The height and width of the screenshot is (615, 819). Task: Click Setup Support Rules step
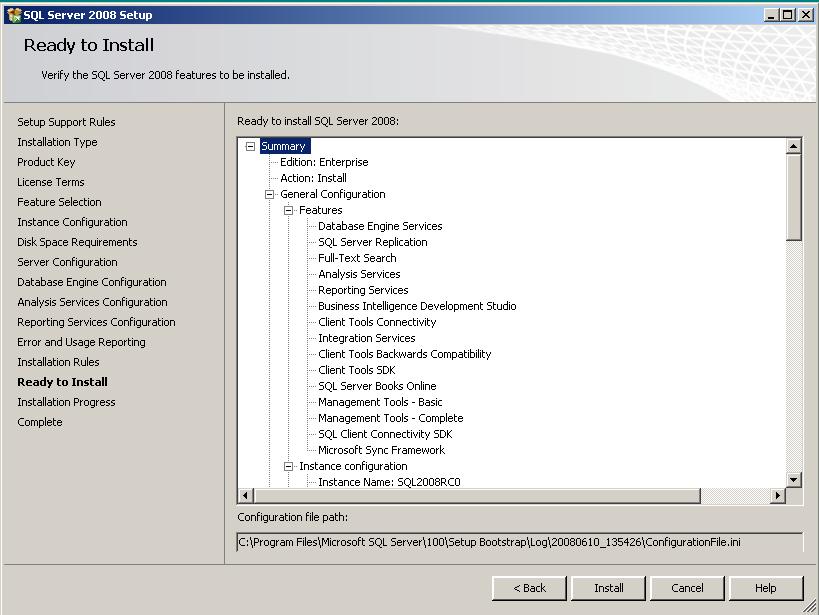click(x=66, y=122)
